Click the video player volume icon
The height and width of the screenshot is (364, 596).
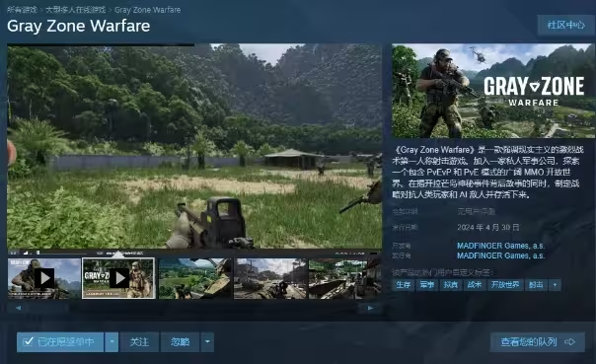(26, 253)
